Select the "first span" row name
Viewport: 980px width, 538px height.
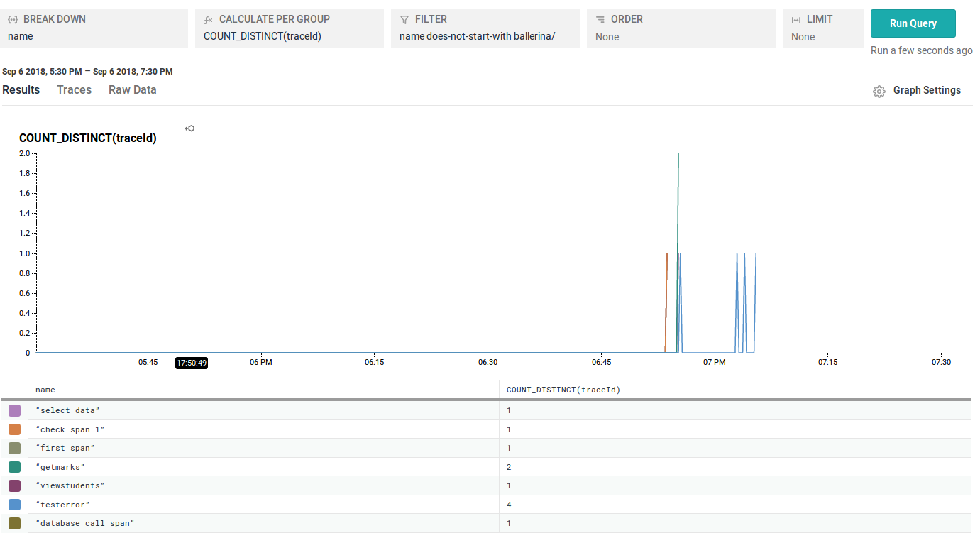coord(65,448)
